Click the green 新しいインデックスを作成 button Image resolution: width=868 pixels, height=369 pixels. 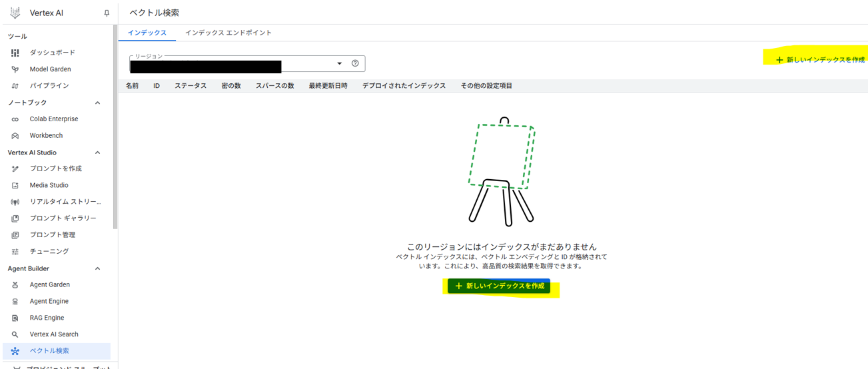[499, 286]
